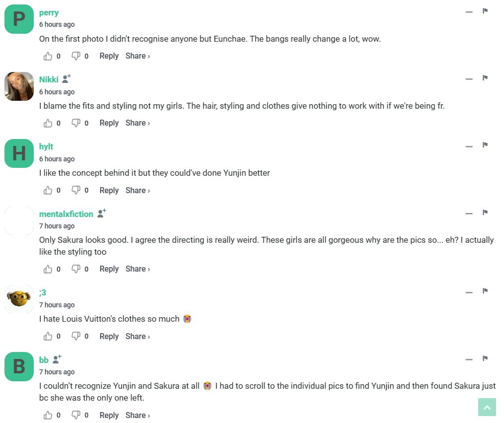
Task: Collapse perry's comment with the minus
Action: point(469,12)
